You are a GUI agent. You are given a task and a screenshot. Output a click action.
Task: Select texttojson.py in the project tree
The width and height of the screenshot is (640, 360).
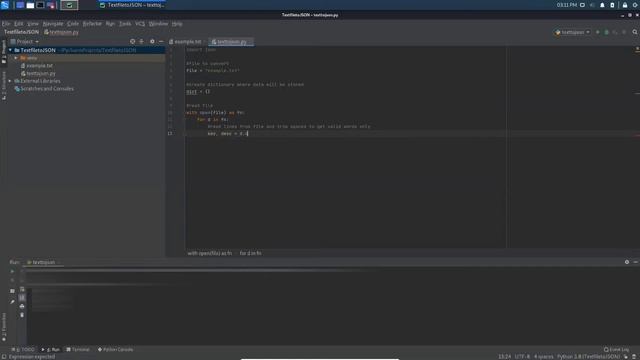point(38,73)
